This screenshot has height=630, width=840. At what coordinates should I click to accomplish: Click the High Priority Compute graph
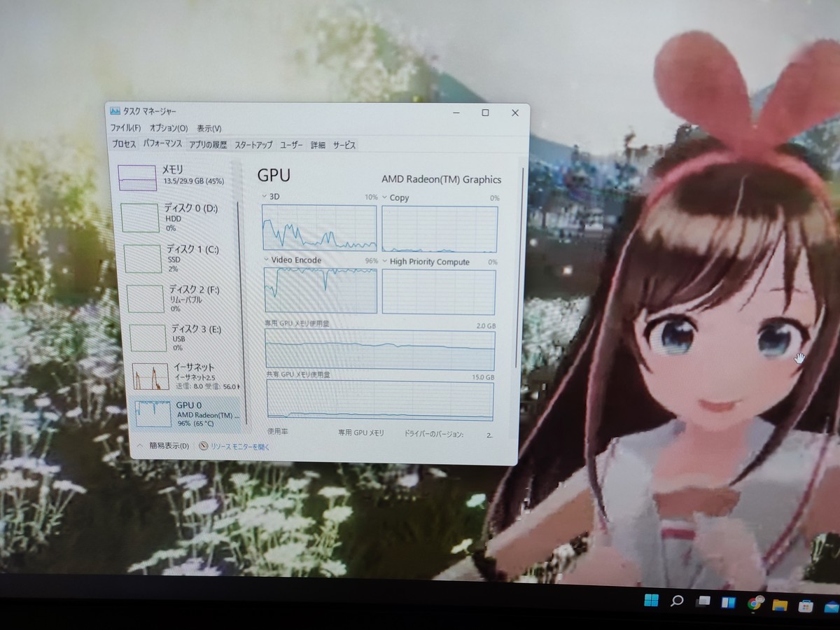click(439, 292)
